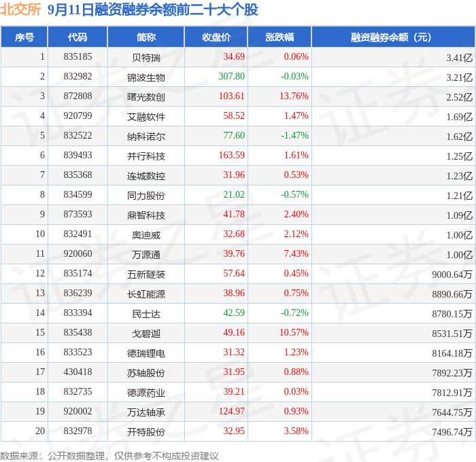This screenshot has width=476, height=462.
Task: Select stock name 万达轴承
Action: tap(146, 412)
